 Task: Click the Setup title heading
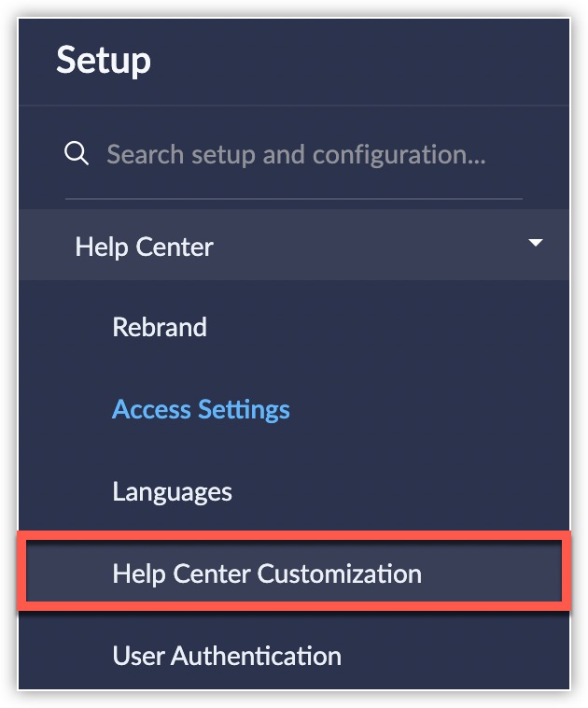104,60
